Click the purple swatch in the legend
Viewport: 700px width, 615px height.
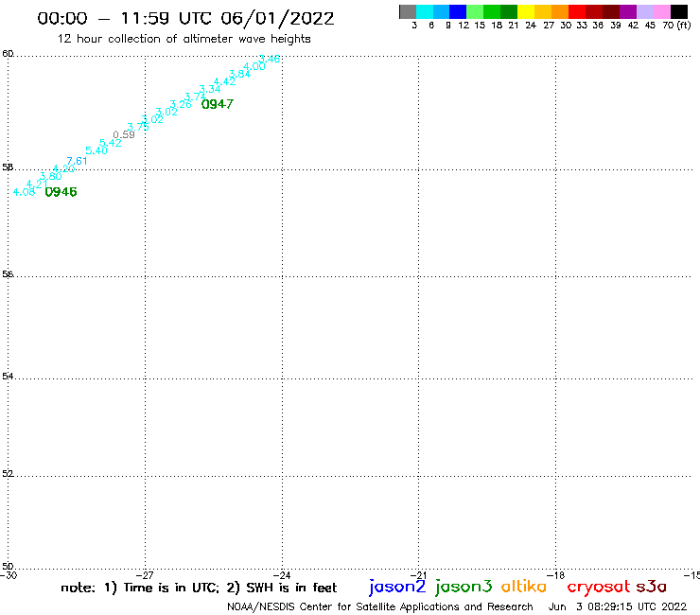coord(628,11)
